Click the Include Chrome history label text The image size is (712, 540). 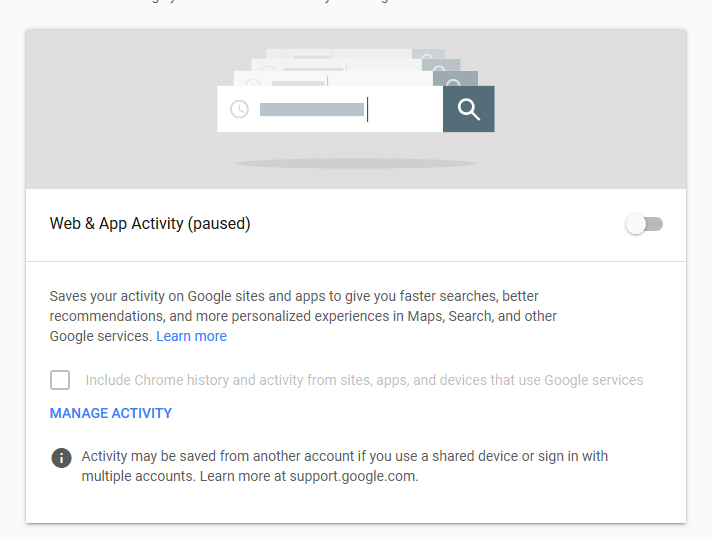click(364, 380)
